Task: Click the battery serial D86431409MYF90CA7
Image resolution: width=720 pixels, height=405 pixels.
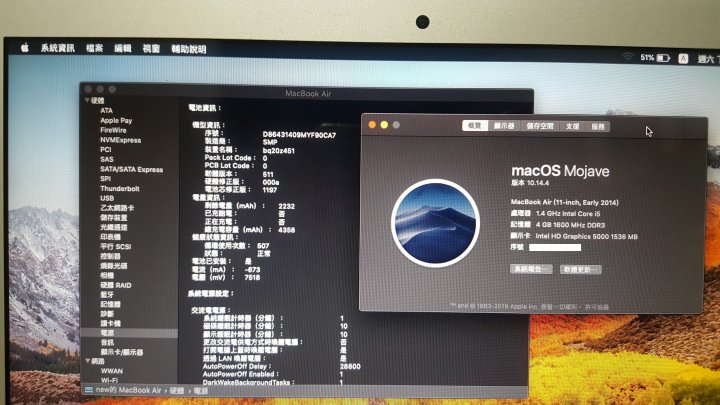Action: point(299,135)
